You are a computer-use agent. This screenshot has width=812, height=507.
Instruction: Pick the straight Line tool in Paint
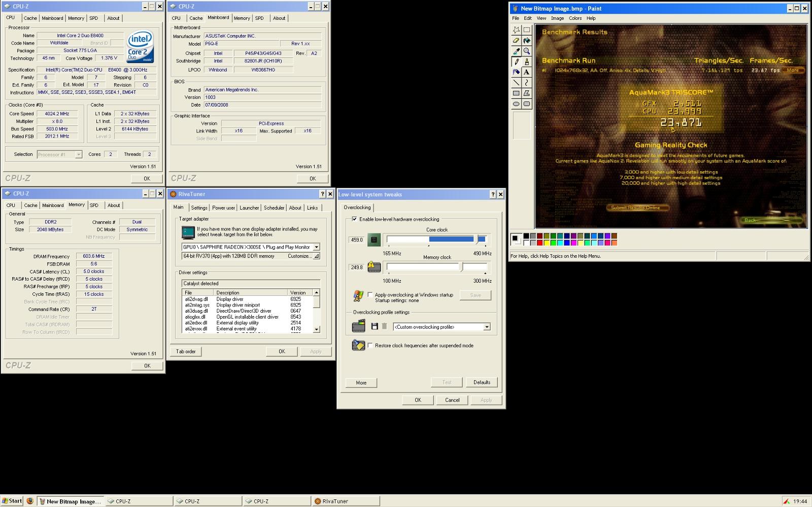pyautogui.click(x=516, y=83)
